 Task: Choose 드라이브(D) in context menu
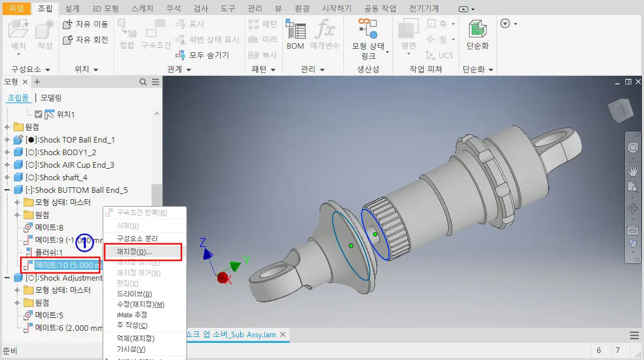coord(134,294)
